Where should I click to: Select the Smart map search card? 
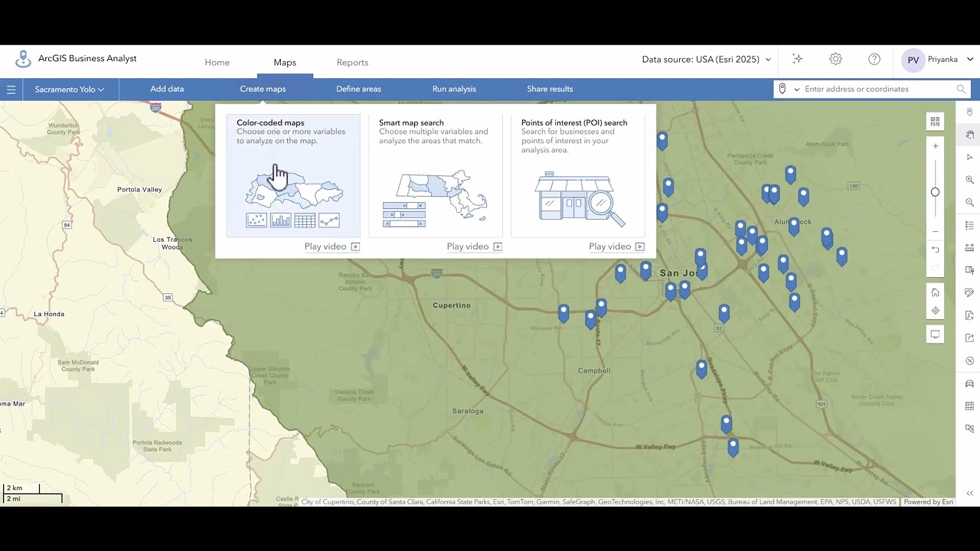(436, 175)
